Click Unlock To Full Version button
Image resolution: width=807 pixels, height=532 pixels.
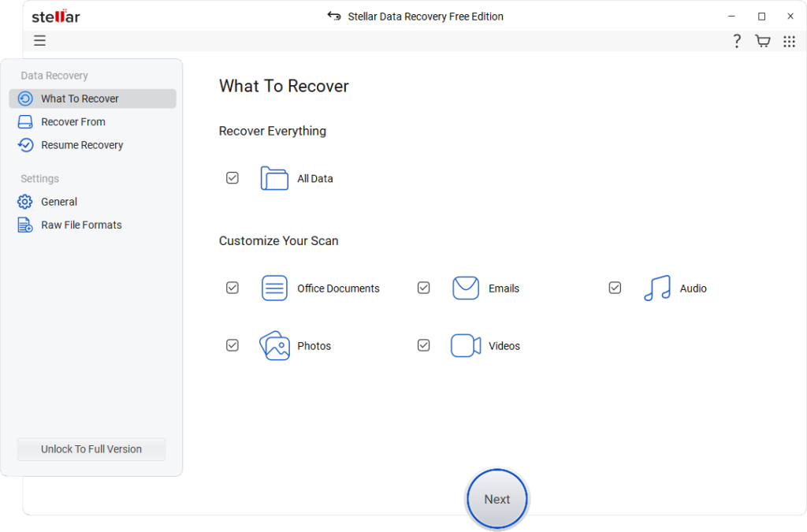tap(91, 449)
